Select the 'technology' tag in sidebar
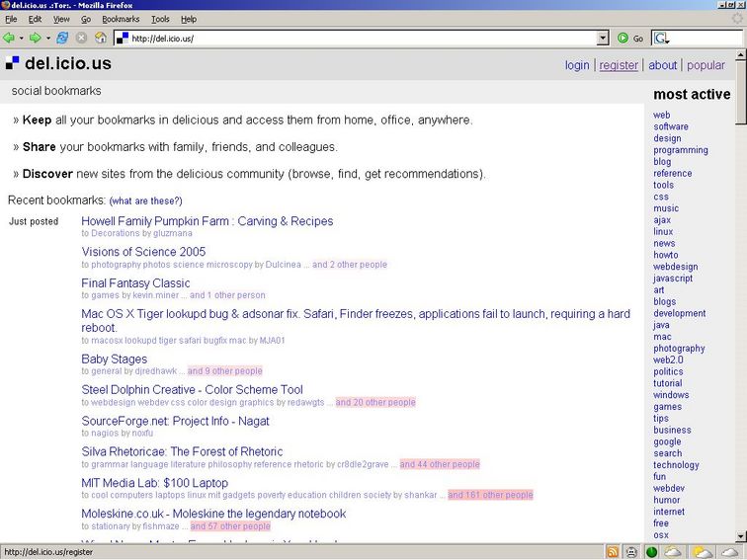The width and height of the screenshot is (747, 560). pos(676,465)
